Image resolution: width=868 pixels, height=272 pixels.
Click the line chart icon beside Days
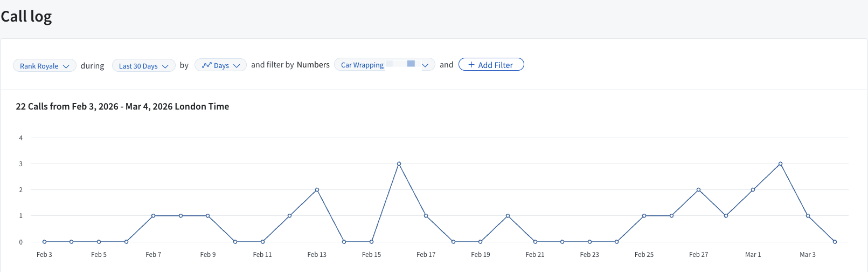pyautogui.click(x=206, y=65)
